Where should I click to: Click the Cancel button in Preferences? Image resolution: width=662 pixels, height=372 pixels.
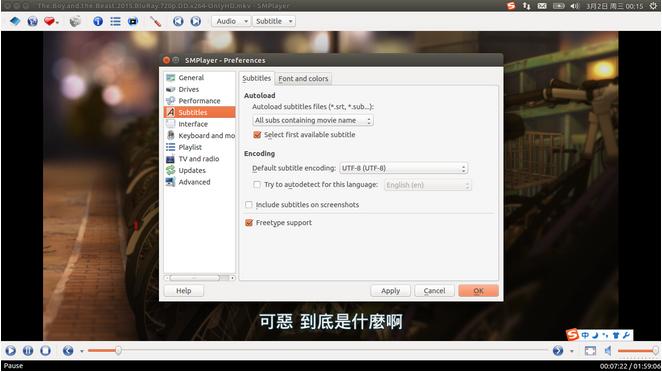(434, 291)
